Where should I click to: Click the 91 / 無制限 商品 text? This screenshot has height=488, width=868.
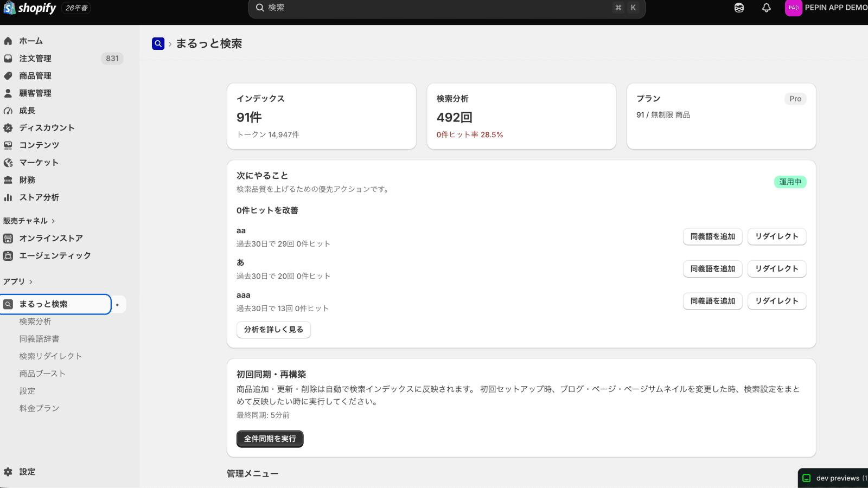[663, 115]
